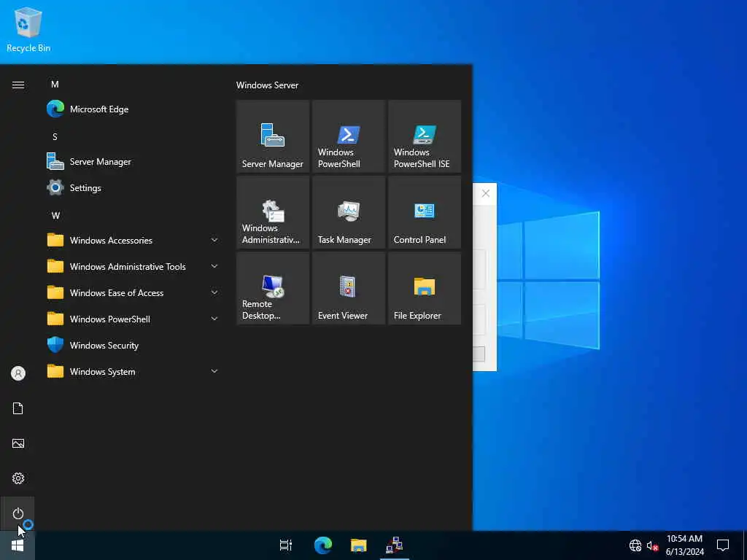Viewport: 747px width, 560px height.
Task: Expand Windows Ease of Access chevron
Action: pyautogui.click(x=214, y=292)
